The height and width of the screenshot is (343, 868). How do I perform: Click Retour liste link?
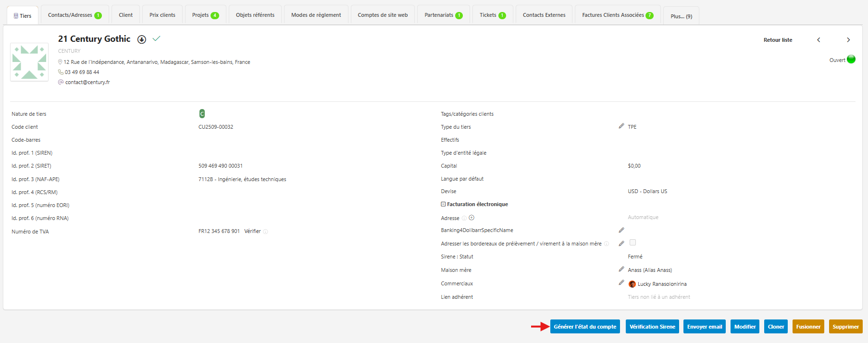(778, 40)
